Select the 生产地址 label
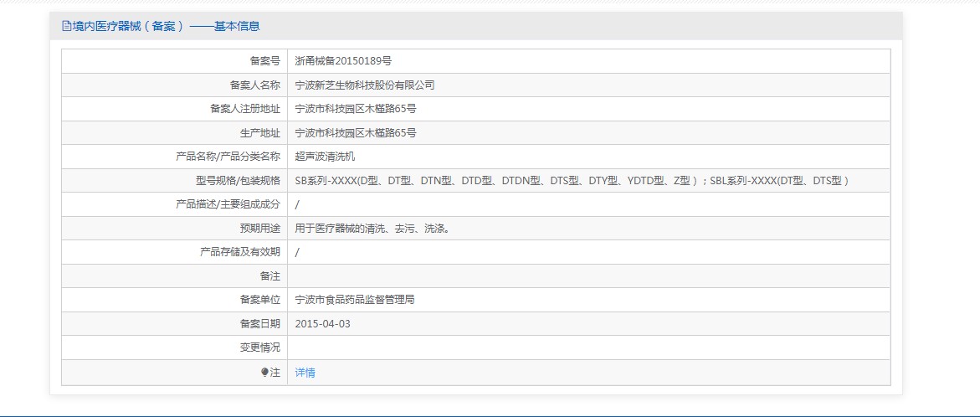The image size is (980, 417). (x=260, y=132)
